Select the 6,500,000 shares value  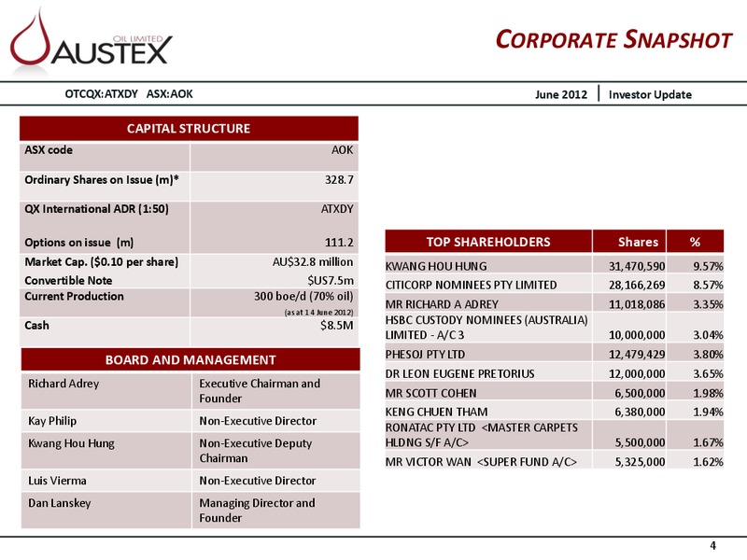[640, 393]
